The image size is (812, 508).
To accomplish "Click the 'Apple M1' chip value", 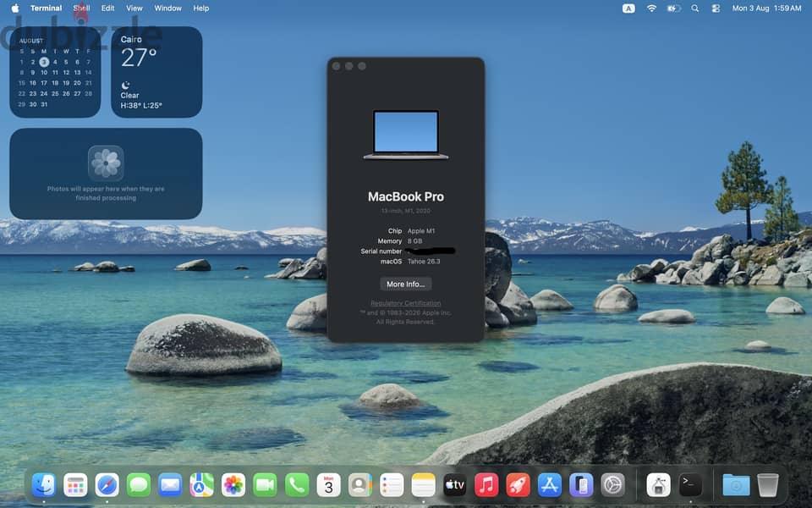I will coord(421,231).
